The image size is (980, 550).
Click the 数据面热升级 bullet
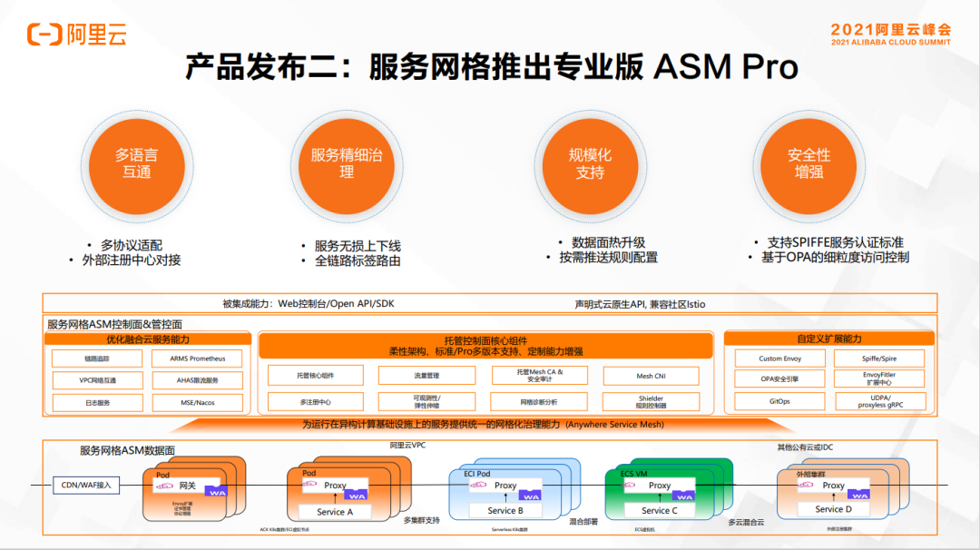(x=608, y=242)
